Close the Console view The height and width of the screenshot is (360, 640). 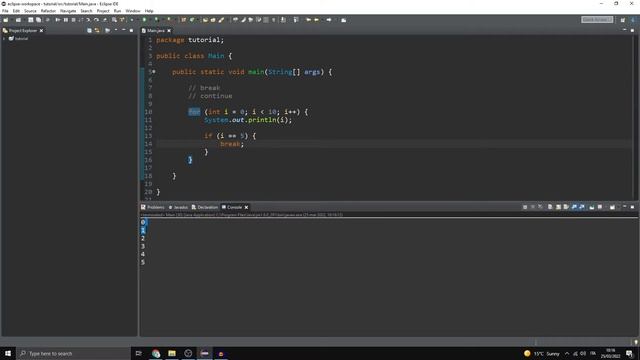[x=246, y=207]
